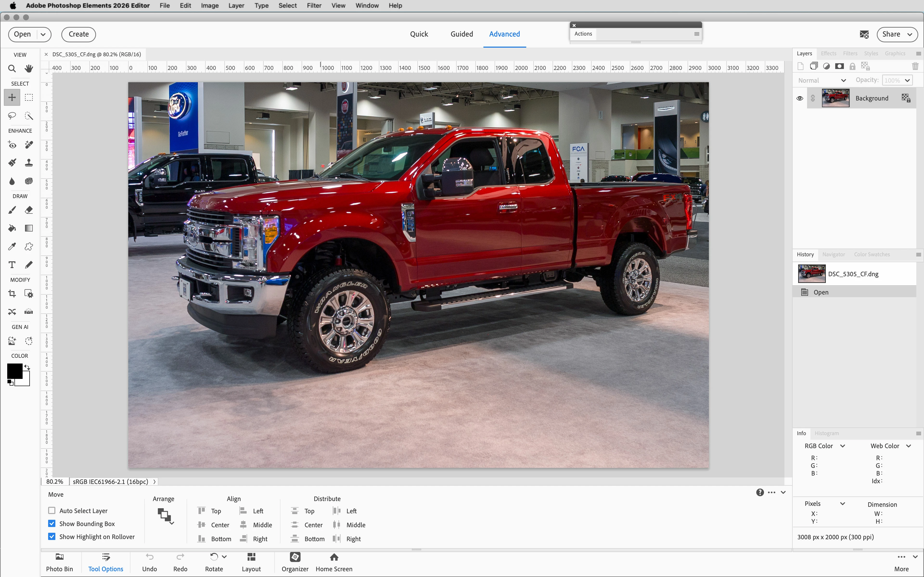924x577 pixels.
Task: Select the Clone Stamp tool
Action: click(x=29, y=163)
